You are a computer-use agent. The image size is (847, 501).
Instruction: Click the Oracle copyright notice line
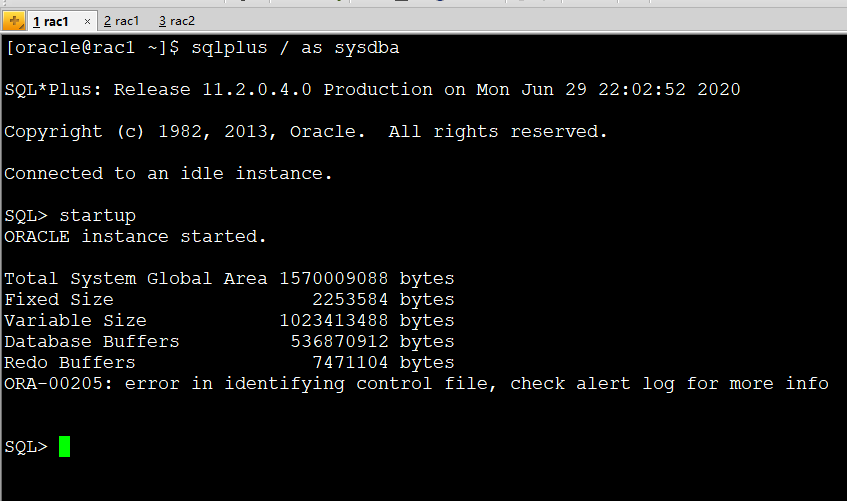306,132
